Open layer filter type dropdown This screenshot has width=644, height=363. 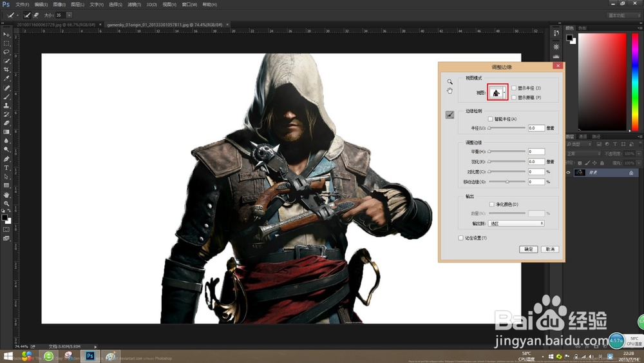(x=580, y=144)
